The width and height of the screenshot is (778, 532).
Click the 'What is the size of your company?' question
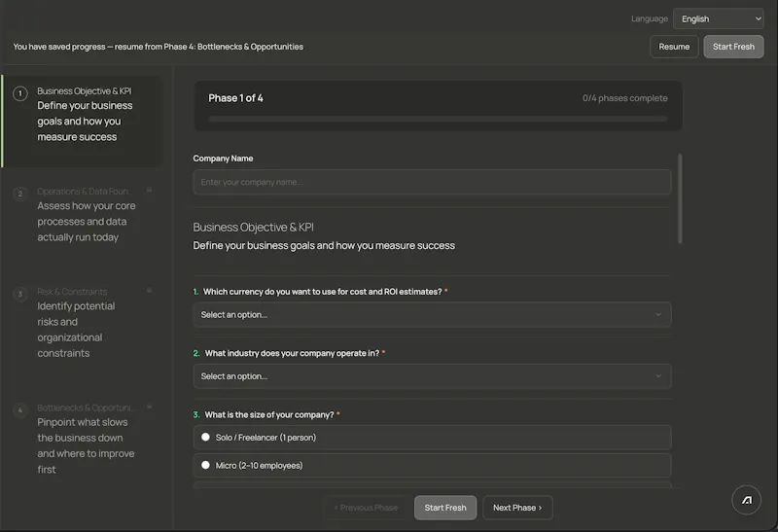tap(269, 415)
